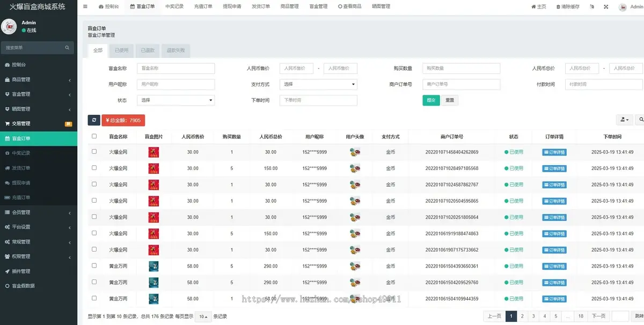This screenshot has width=644, height=325.
Task: View 订单详情 for order ending 2869
Action: [554, 152]
